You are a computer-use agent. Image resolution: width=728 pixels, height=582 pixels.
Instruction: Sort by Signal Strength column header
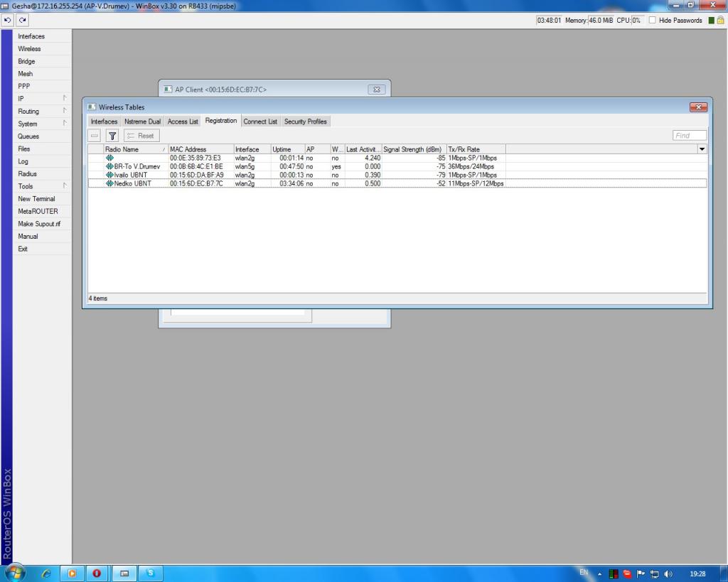point(412,149)
